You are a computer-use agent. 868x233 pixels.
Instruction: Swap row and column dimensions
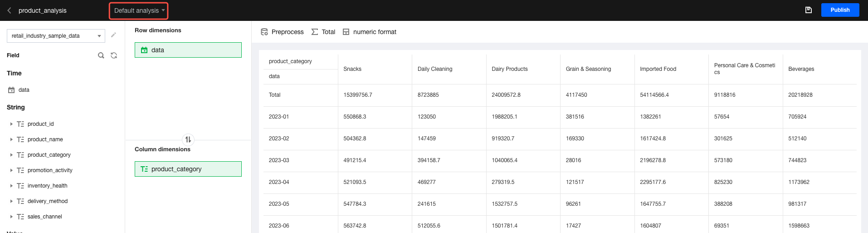188,139
